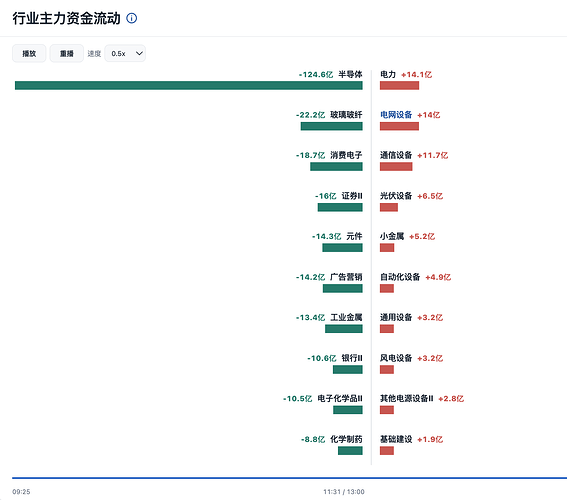Click the chevron arrow in the speed selector
Viewport: 567px width, 500px height.
pos(139,54)
